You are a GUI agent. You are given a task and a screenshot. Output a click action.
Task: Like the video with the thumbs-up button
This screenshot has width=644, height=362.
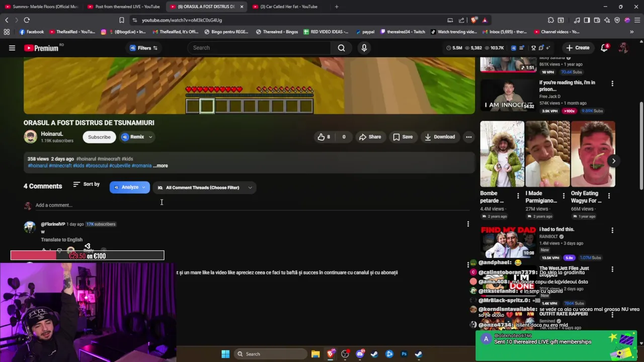324,137
